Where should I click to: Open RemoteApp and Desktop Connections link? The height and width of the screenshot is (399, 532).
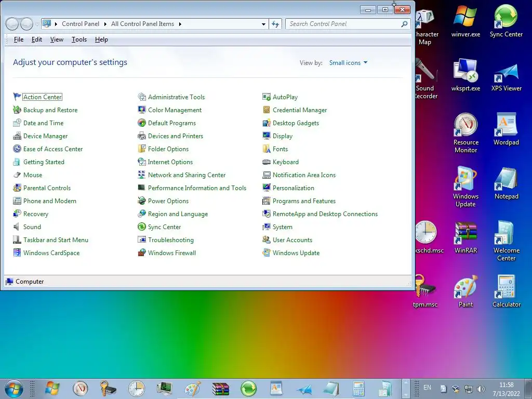[325, 214]
